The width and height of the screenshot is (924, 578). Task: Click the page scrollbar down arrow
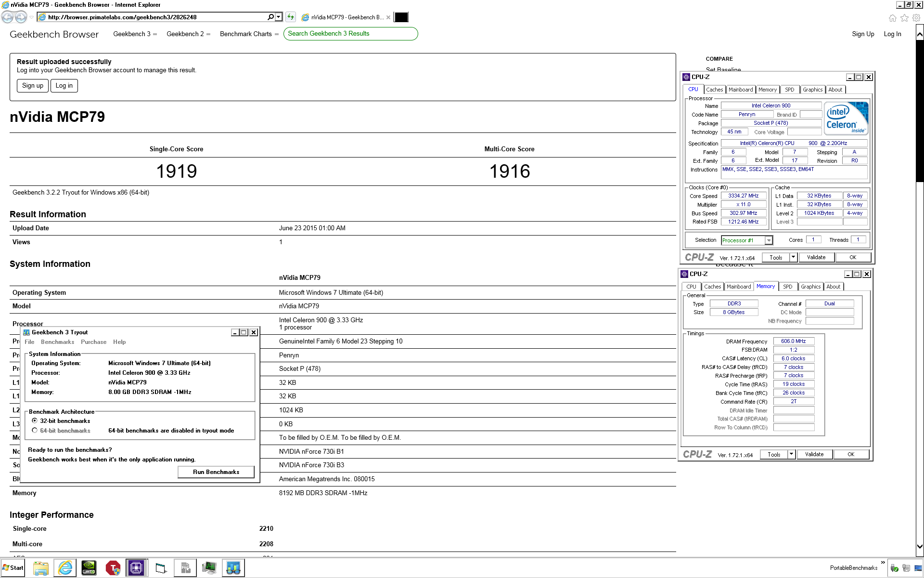point(920,547)
